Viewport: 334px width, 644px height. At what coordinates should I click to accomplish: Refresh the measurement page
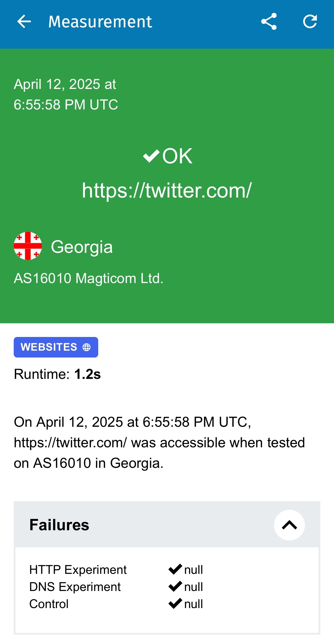tap(310, 22)
